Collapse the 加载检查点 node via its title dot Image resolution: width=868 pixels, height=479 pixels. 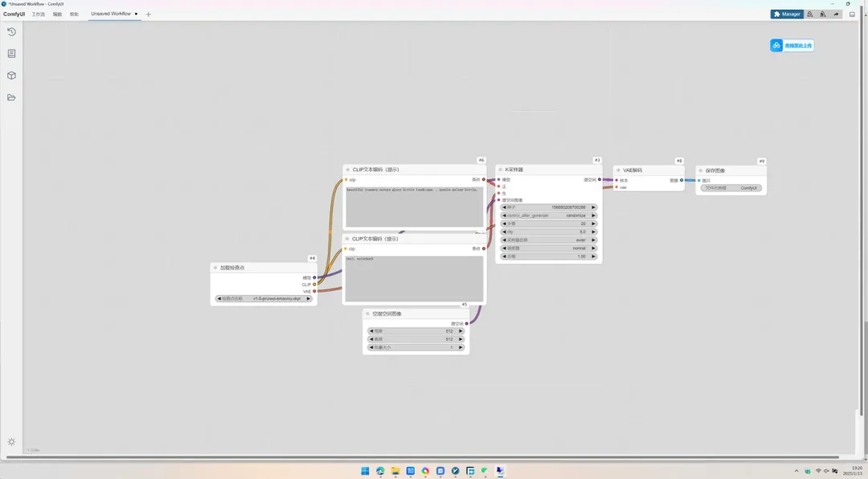pyautogui.click(x=215, y=268)
